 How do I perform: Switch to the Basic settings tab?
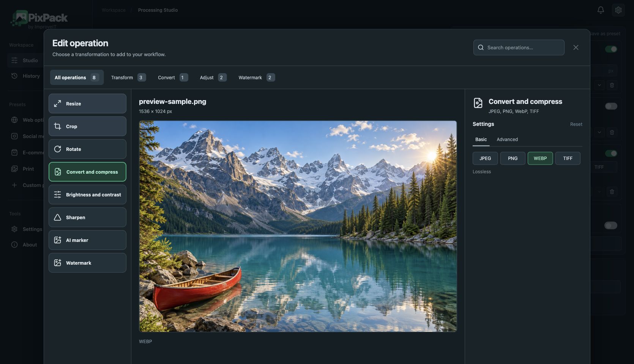[481, 139]
